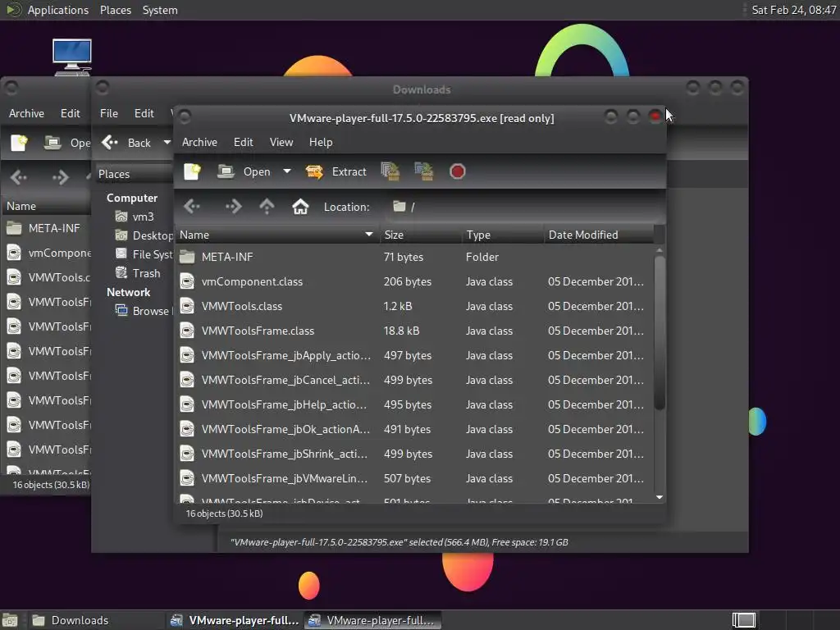Click the add folder icon in toolbar
Image resolution: width=840 pixels, height=630 pixels.
pos(424,171)
